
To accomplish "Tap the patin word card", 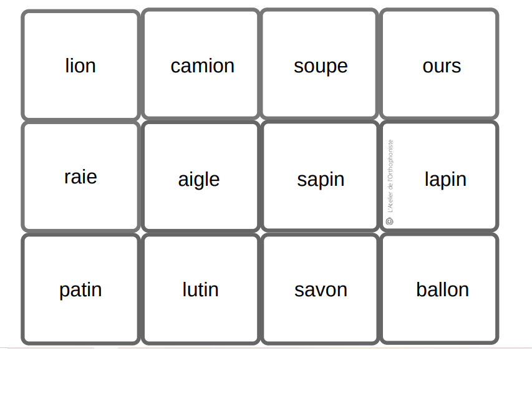I will pos(80,289).
